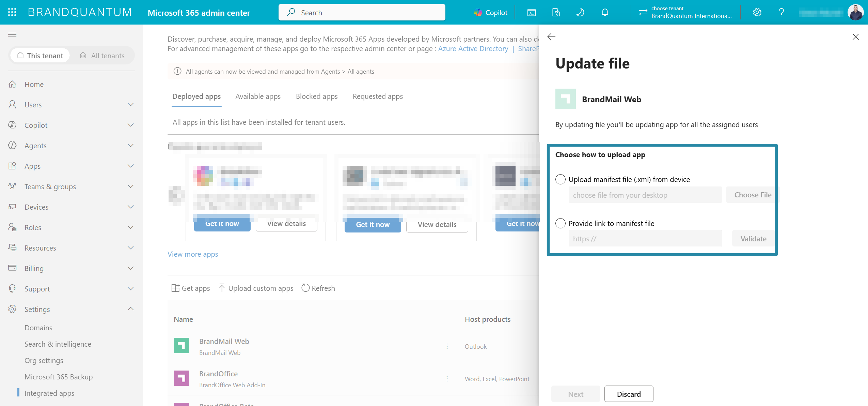Expand the Users nav section
The height and width of the screenshot is (406, 868).
(x=130, y=105)
